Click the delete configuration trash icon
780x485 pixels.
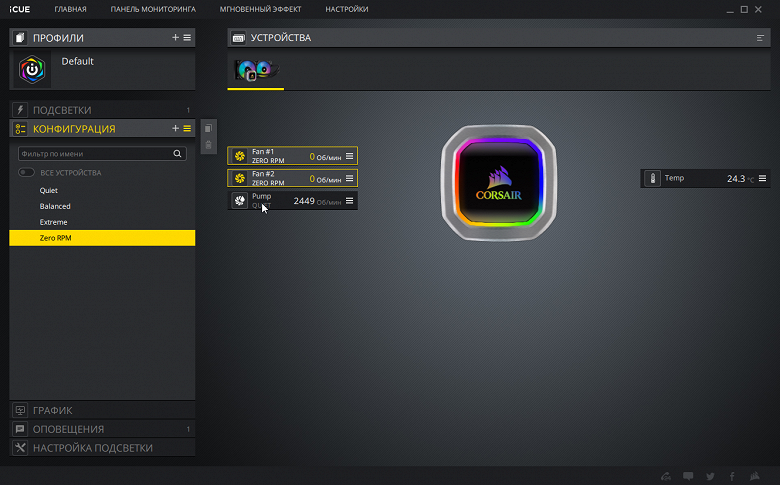click(x=208, y=145)
